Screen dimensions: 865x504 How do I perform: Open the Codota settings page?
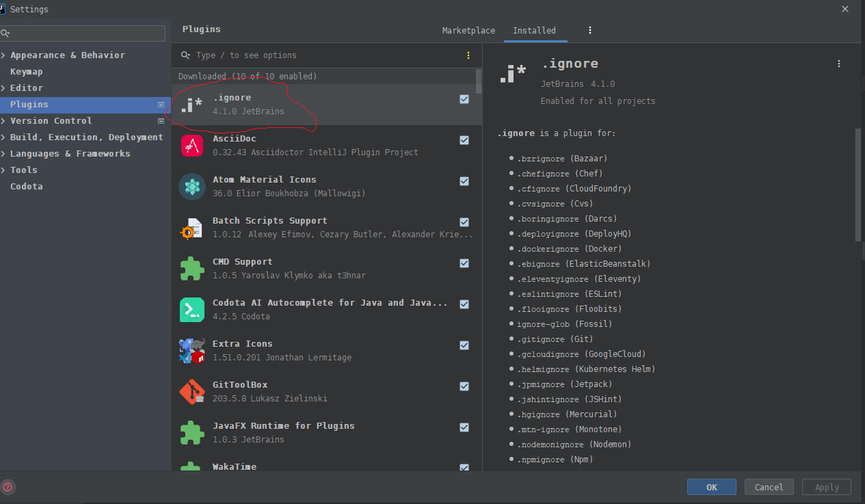pos(27,187)
